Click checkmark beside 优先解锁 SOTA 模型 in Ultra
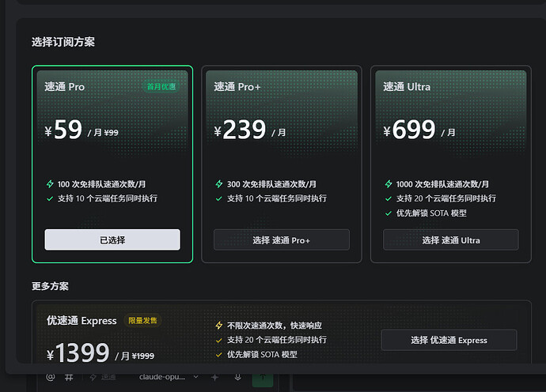 (389, 213)
